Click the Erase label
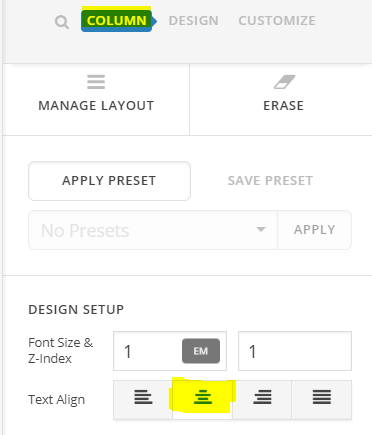This screenshot has height=435, width=372. click(284, 106)
